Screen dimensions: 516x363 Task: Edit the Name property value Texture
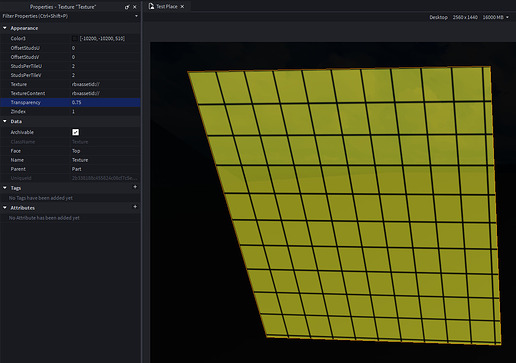[x=80, y=160]
